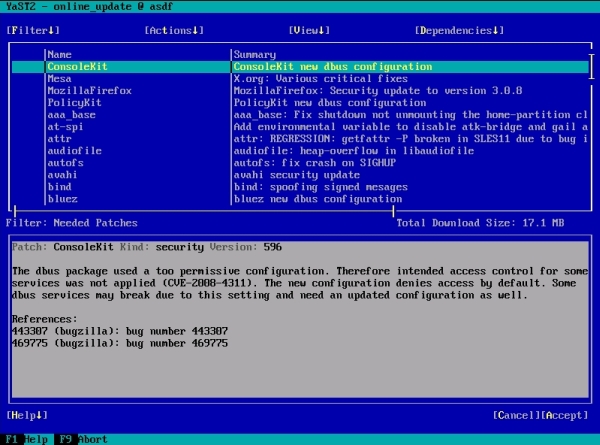Screen dimensions: 600x445
Task: Click the Cancel button
Action: click(516, 415)
